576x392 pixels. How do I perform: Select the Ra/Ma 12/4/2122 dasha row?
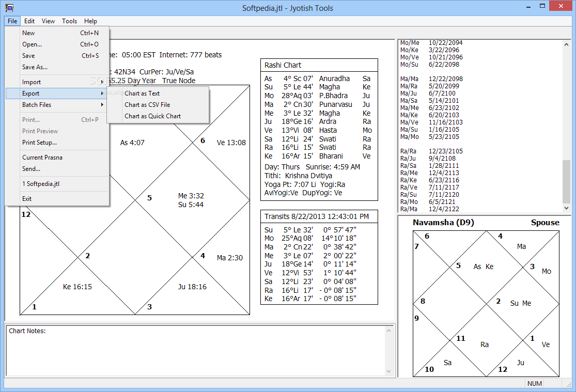click(x=429, y=209)
